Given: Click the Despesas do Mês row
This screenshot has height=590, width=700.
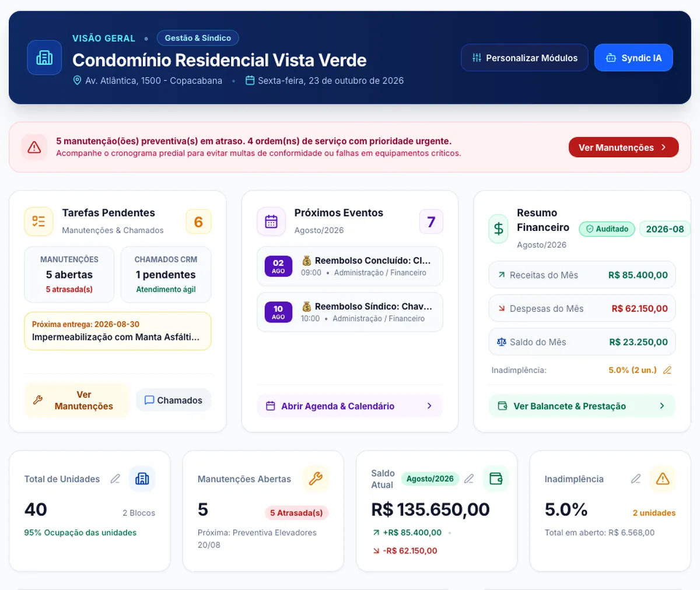Looking at the screenshot, I should point(582,308).
